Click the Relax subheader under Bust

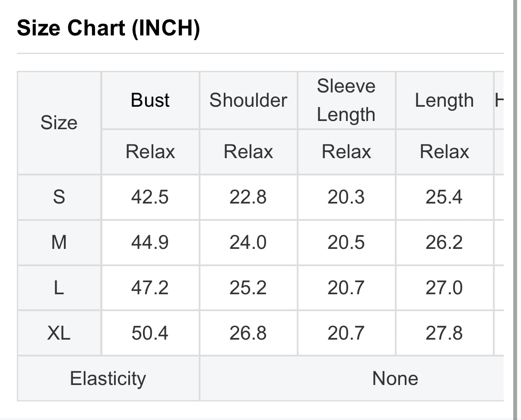tap(150, 152)
